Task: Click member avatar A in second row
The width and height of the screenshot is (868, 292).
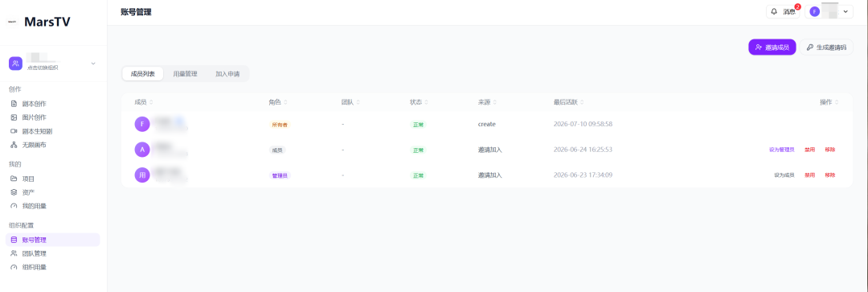Action: [x=142, y=150]
